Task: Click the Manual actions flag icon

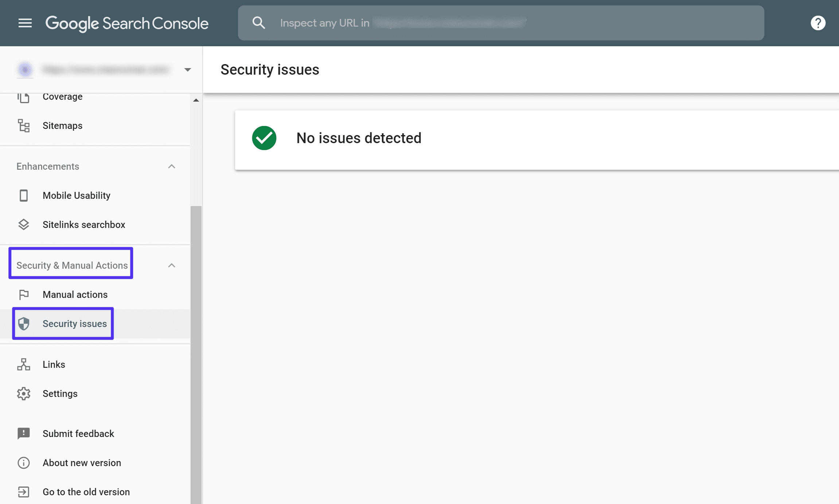Action: pos(24,294)
